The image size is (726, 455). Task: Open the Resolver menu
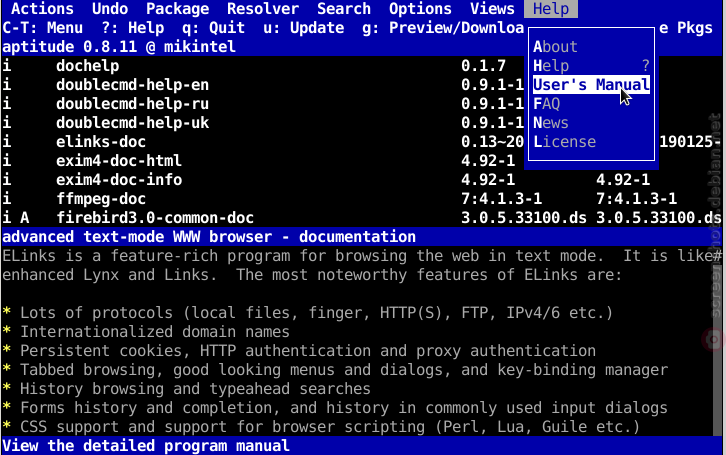[x=263, y=9]
